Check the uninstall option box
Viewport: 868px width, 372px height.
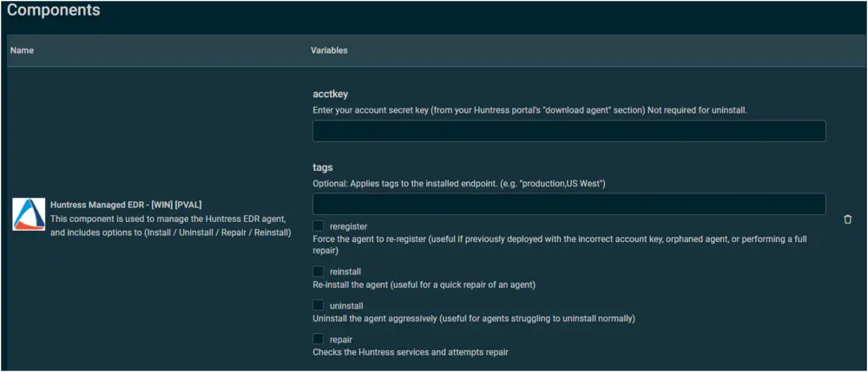tap(319, 305)
